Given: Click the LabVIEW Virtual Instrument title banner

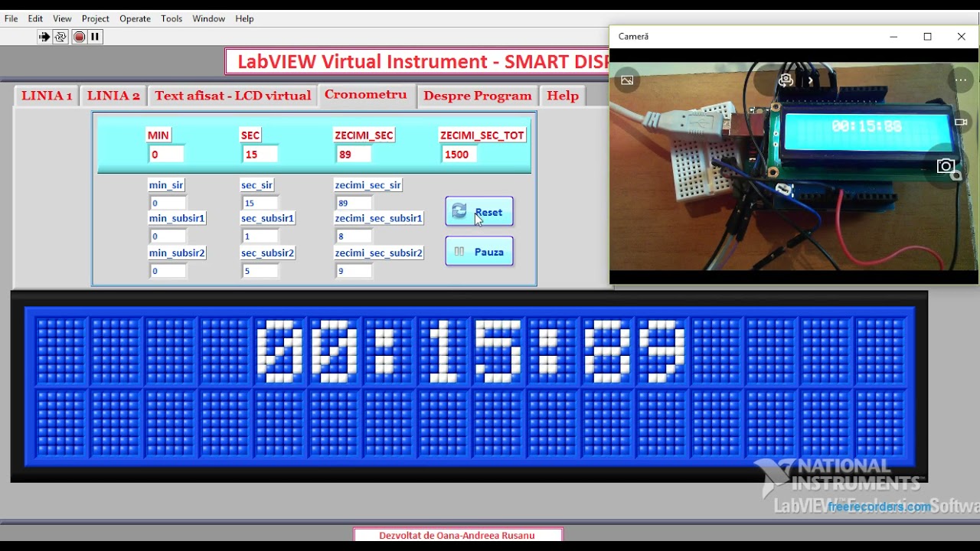Looking at the screenshot, I should [417, 62].
